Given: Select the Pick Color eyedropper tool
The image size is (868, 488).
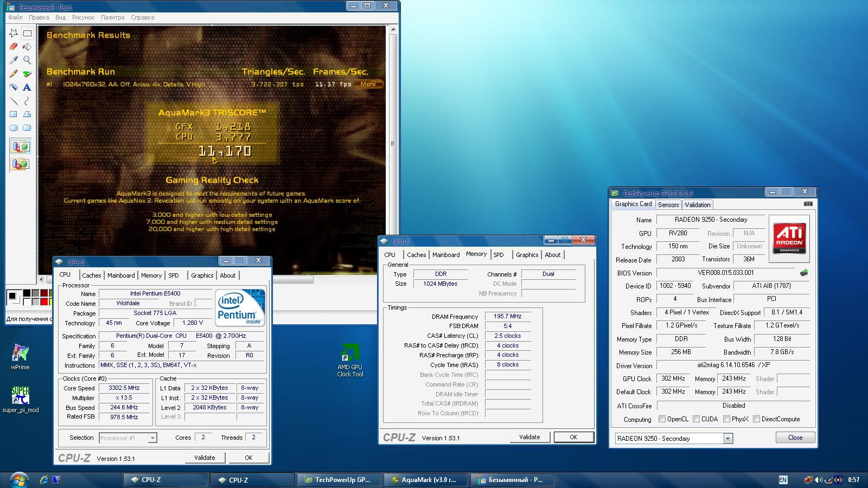Looking at the screenshot, I should (x=14, y=60).
